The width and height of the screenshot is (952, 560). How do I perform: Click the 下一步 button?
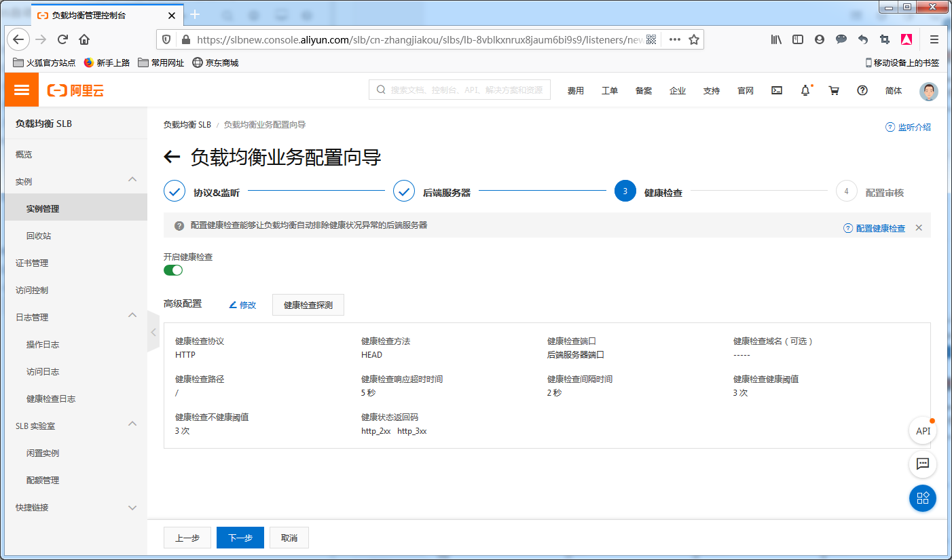click(240, 537)
